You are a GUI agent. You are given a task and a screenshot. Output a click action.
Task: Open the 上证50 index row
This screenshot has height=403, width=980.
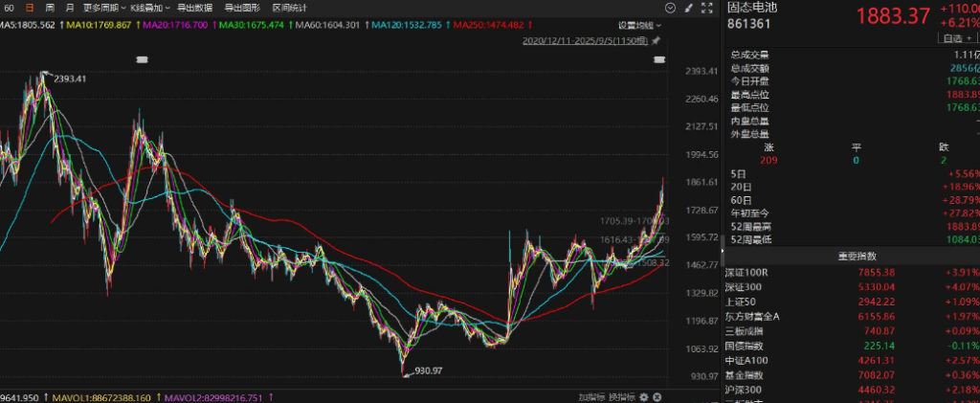(x=853, y=302)
